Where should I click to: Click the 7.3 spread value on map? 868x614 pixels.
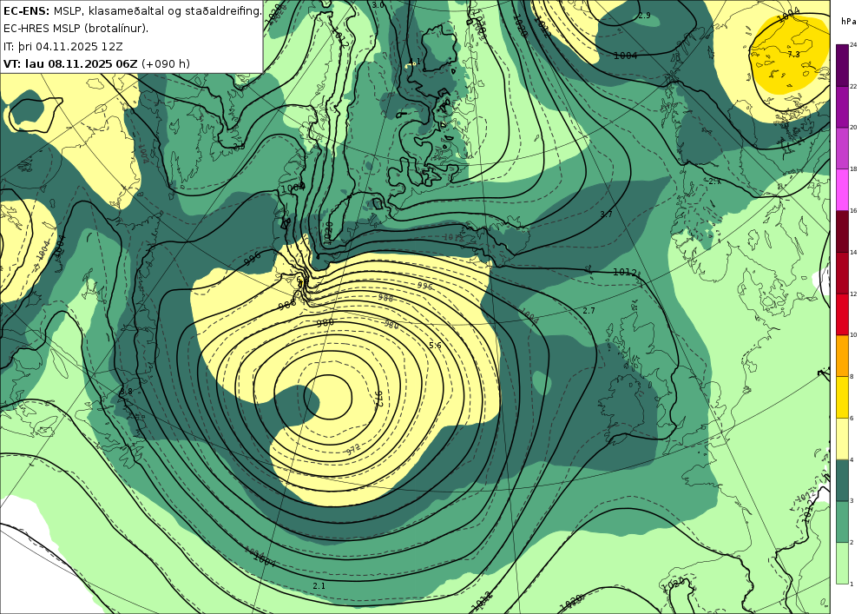point(793,54)
